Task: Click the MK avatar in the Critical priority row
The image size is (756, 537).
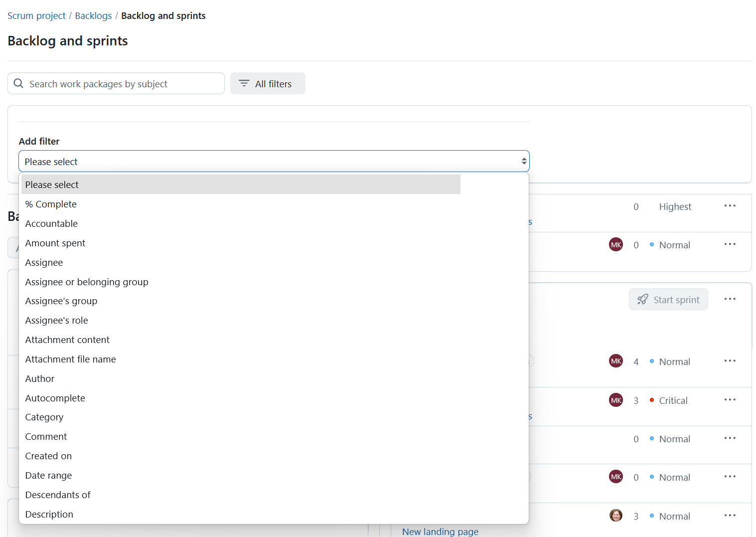Action: pyautogui.click(x=616, y=400)
